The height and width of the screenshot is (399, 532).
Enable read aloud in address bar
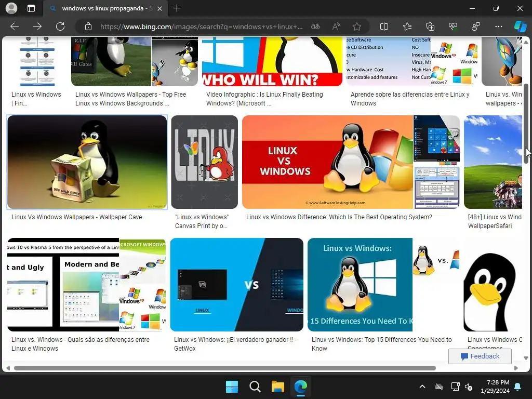click(336, 26)
